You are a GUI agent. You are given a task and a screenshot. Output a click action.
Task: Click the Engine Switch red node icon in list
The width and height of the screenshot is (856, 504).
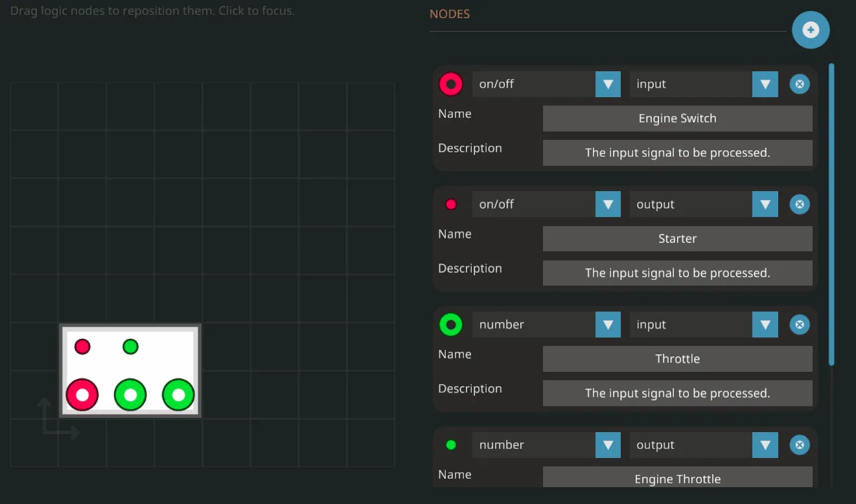point(450,84)
